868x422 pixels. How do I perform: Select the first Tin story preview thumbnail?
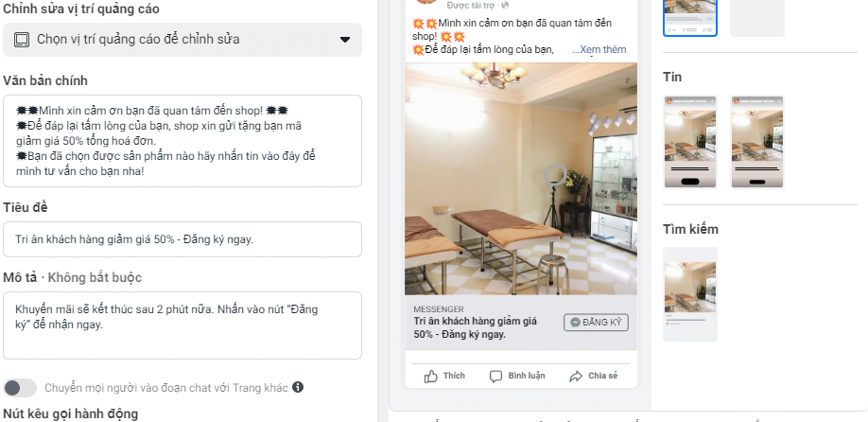[x=690, y=142]
